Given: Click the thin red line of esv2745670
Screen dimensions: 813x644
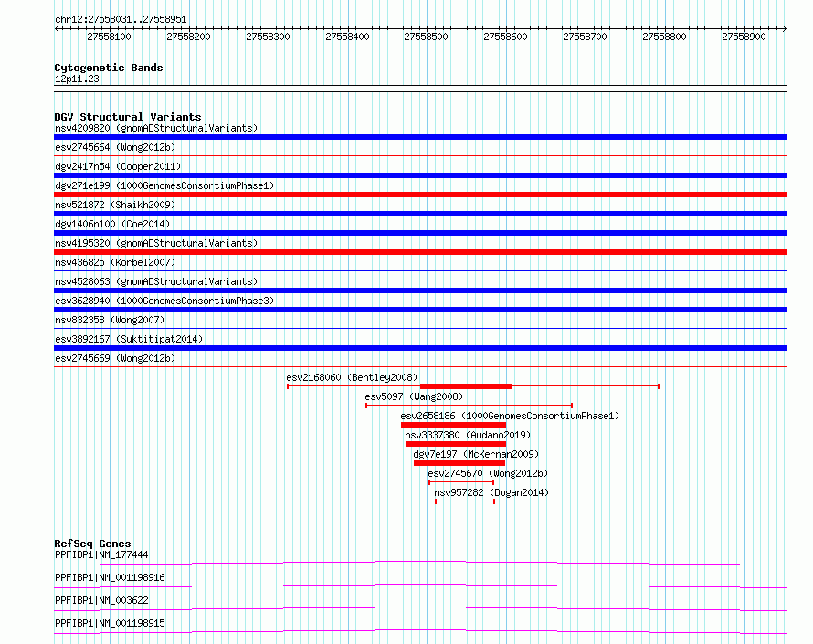Looking at the screenshot, I should pyautogui.click(x=461, y=482).
